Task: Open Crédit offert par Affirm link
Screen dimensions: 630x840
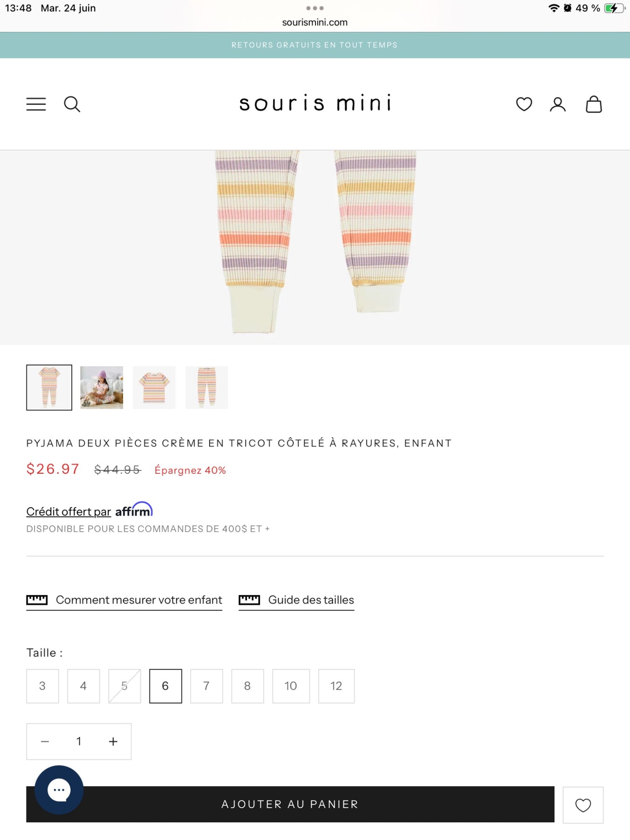Action: click(x=90, y=510)
